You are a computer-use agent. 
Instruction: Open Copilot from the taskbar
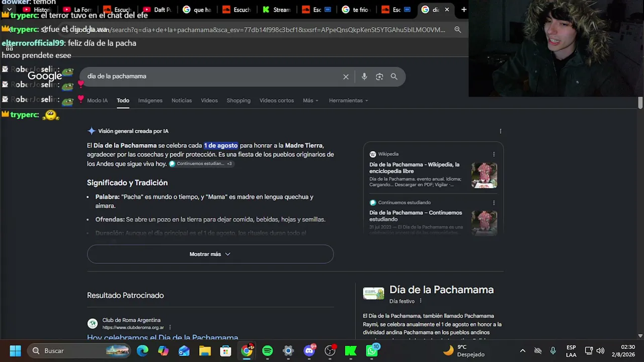click(x=164, y=350)
